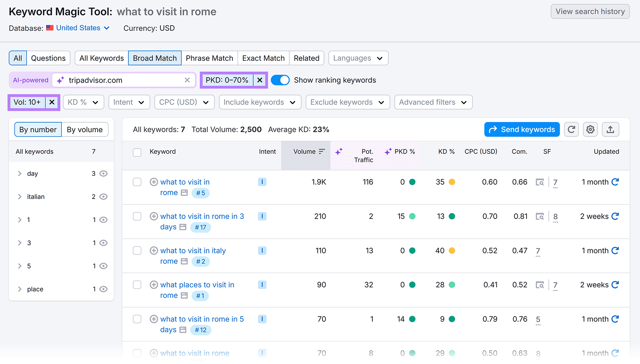The height and width of the screenshot is (364, 640).
Task: Open the Languages dropdown
Action: pyautogui.click(x=358, y=58)
